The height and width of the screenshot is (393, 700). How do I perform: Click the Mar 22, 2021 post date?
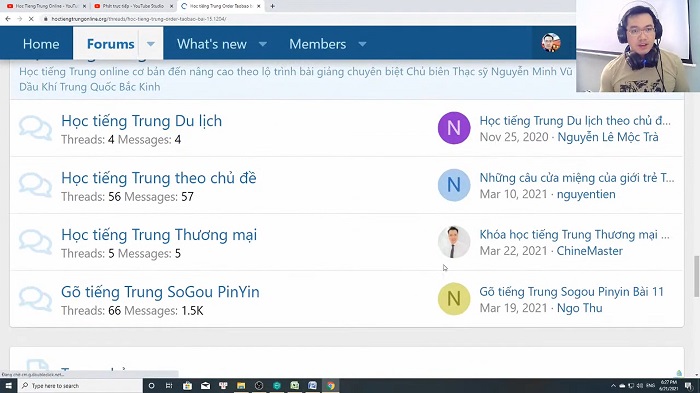pyautogui.click(x=513, y=251)
